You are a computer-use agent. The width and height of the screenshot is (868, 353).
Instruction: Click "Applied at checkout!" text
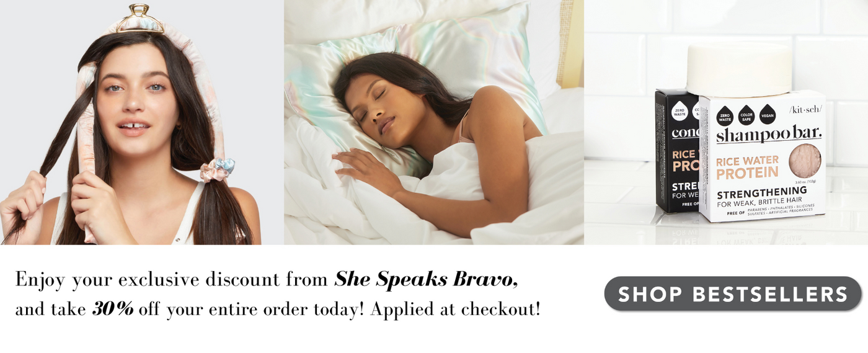coord(455,309)
